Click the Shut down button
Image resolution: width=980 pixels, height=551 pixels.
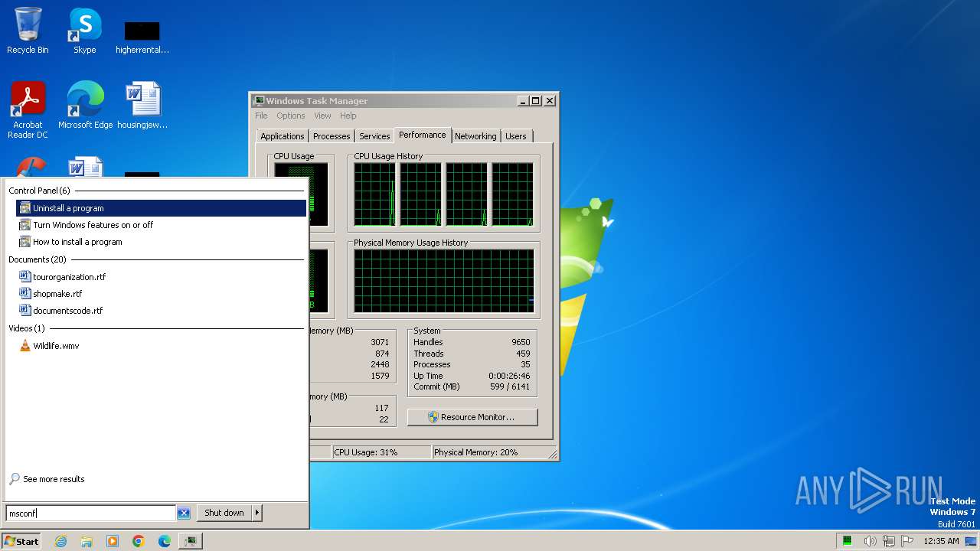click(224, 513)
